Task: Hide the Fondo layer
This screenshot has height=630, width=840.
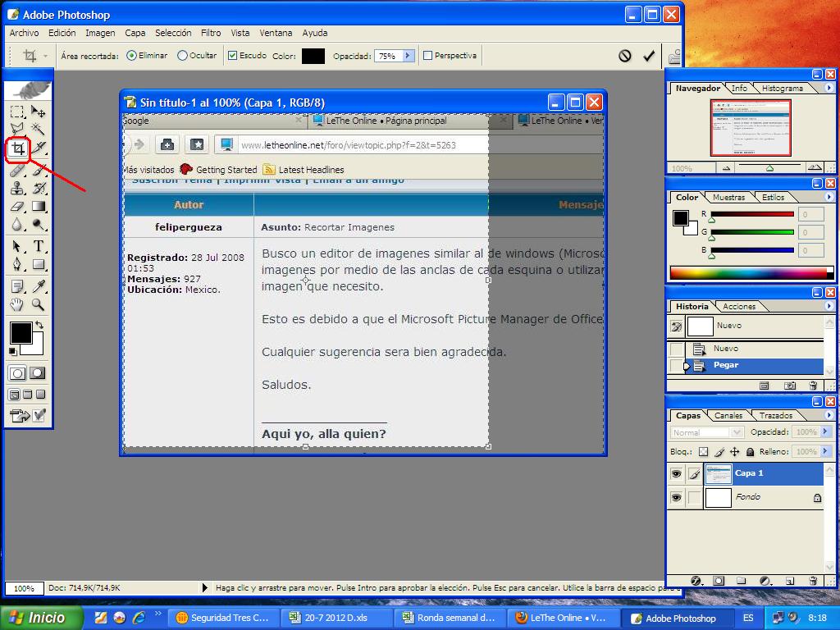Action: 676,497
